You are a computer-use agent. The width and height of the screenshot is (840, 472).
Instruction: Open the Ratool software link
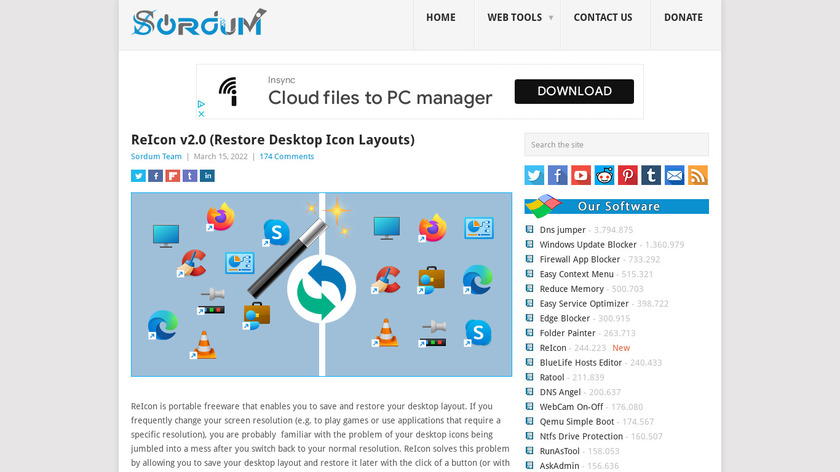(x=552, y=377)
